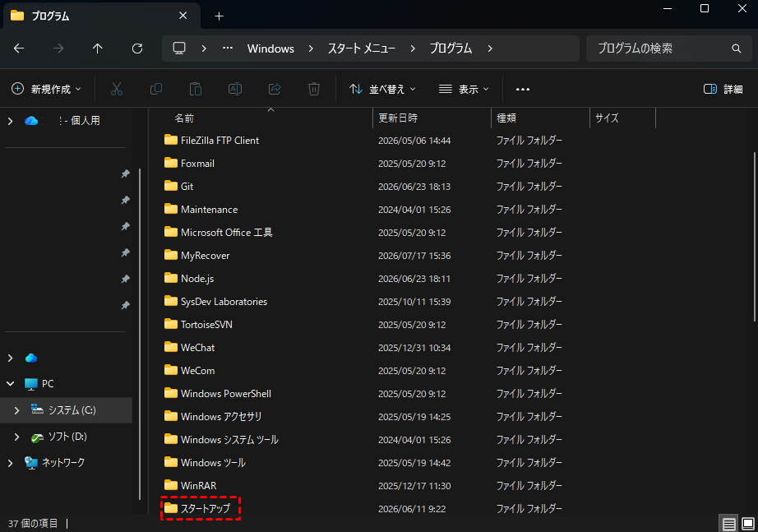
Task: Sort by 名前 column header
Action: (x=184, y=118)
